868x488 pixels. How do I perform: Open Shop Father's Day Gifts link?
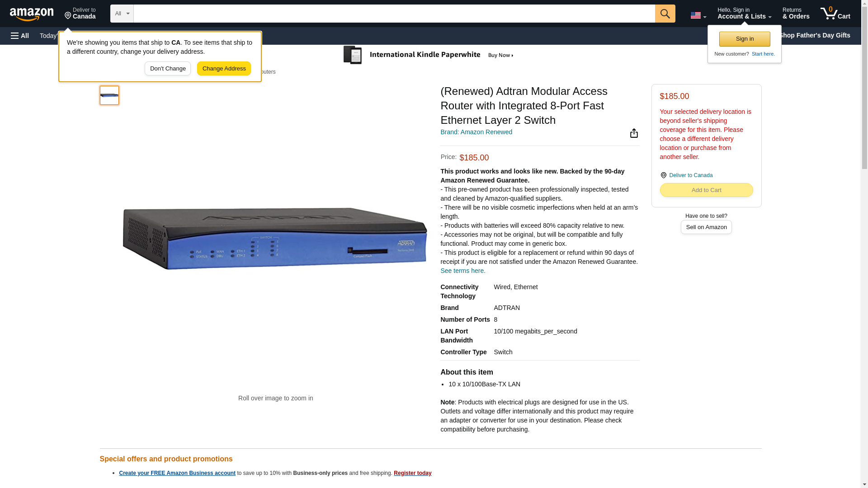pos(815,35)
